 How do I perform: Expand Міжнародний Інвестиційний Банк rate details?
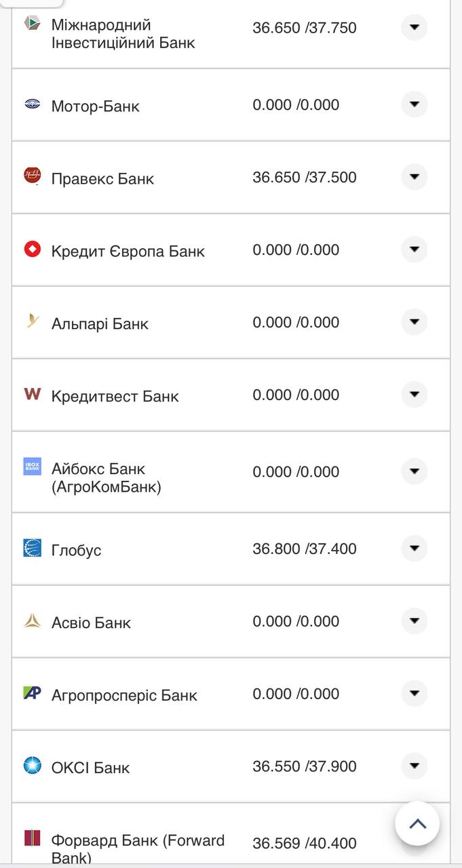[415, 28]
